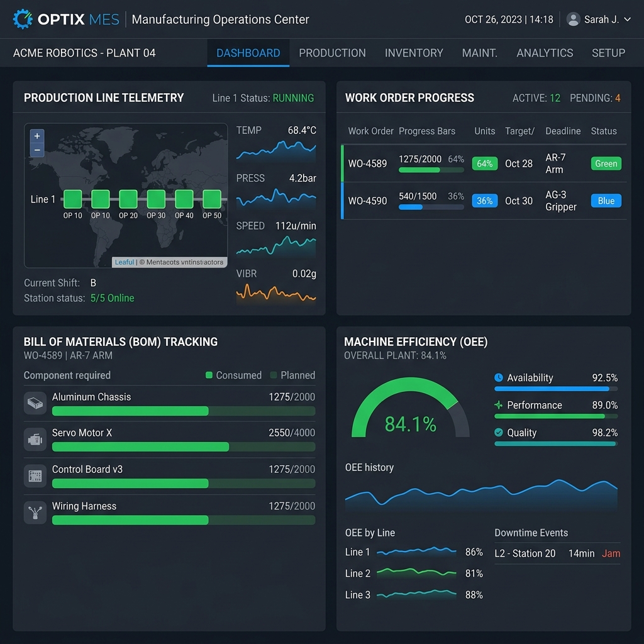Click the Blue status badge
This screenshot has height=644, width=644.
[x=606, y=201]
